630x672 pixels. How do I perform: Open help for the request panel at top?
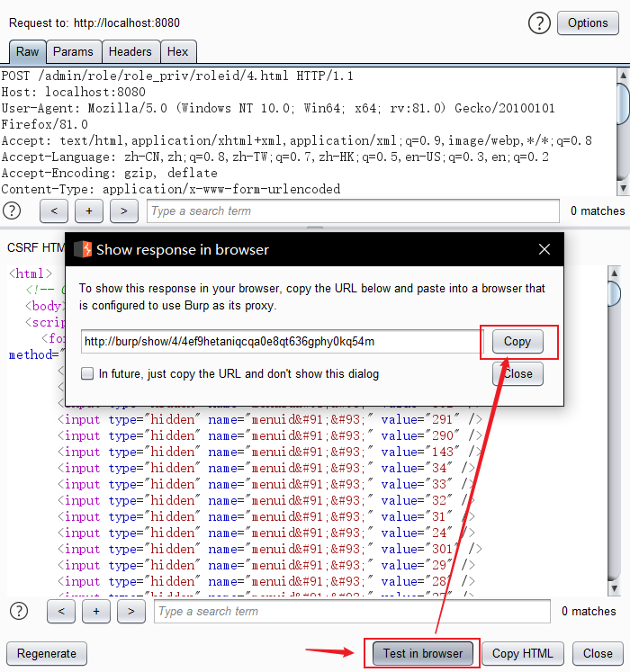(539, 22)
